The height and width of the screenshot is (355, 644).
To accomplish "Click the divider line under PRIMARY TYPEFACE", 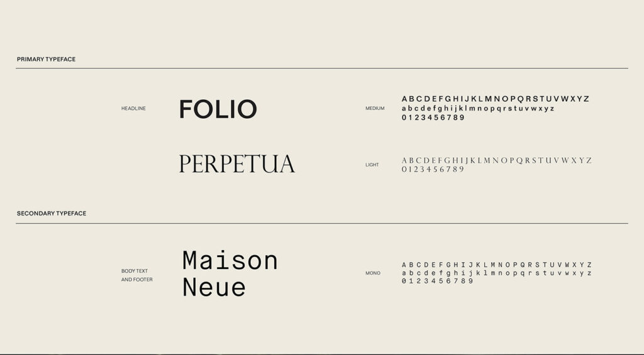I will click(x=322, y=68).
